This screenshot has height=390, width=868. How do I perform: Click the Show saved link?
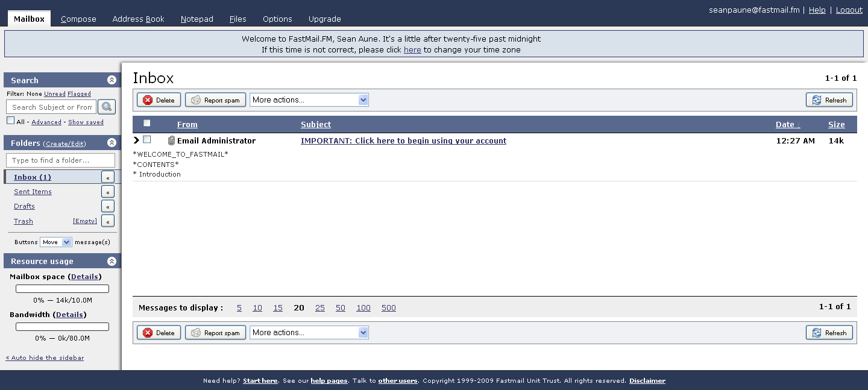pos(86,122)
